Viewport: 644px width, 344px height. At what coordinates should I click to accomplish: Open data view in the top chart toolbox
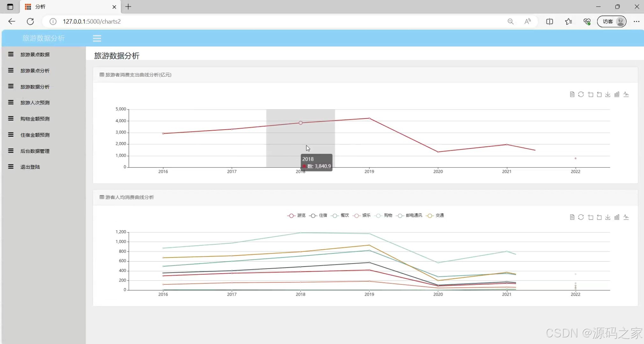572,94
